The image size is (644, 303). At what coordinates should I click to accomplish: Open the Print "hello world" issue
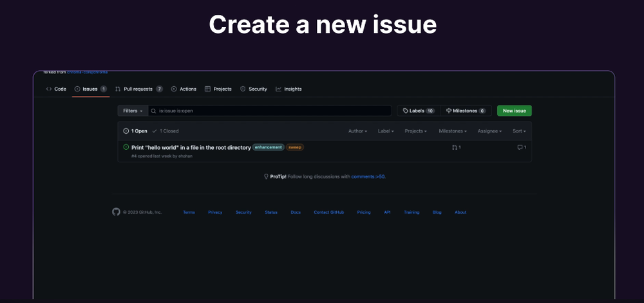tap(191, 147)
